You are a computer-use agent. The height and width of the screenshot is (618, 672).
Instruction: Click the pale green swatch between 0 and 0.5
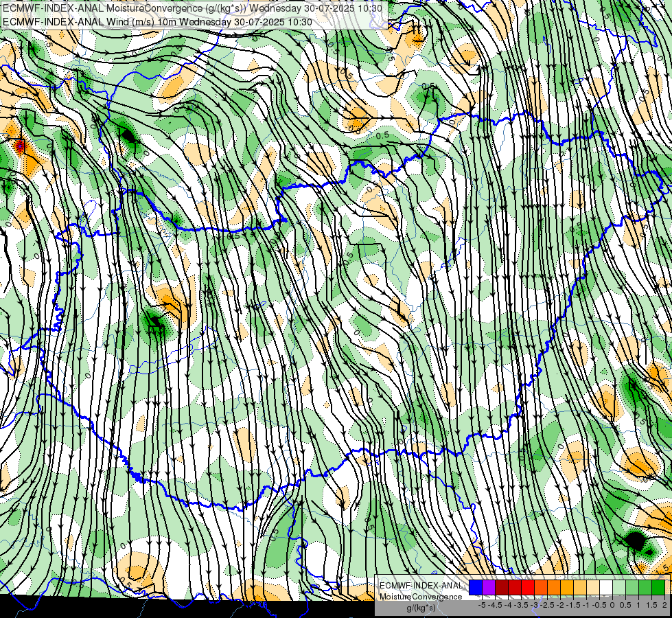(619, 588)
